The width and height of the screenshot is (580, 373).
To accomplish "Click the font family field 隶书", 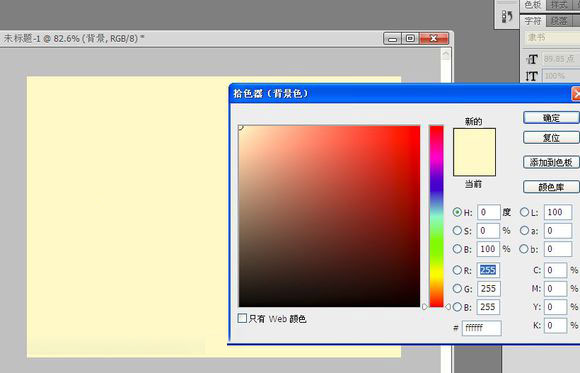I will (552, 38).
